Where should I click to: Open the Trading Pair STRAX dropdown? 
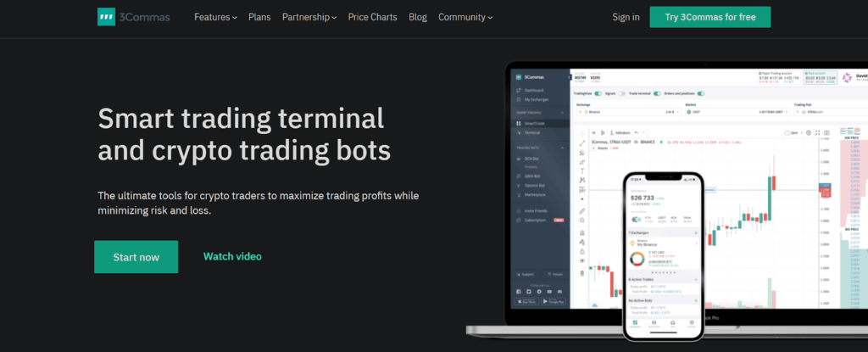point(831,112)
